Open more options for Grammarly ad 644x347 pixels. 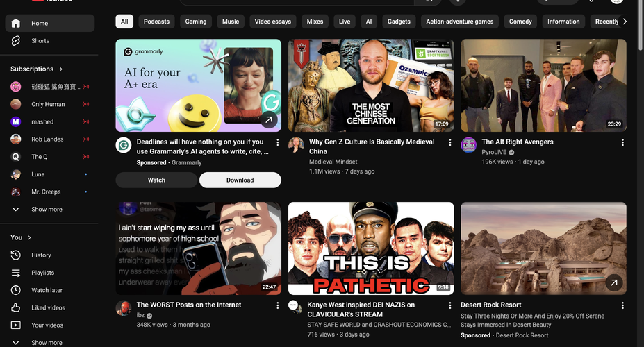[x=278, y=142]
